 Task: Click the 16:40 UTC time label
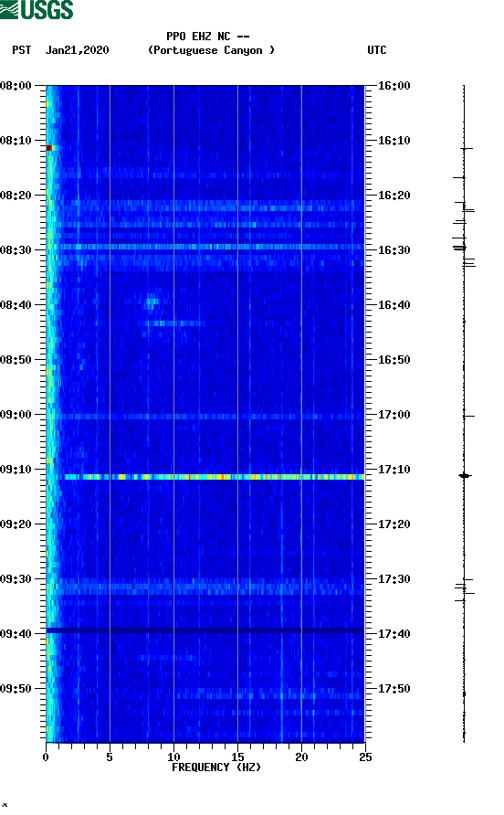[394, 304]
